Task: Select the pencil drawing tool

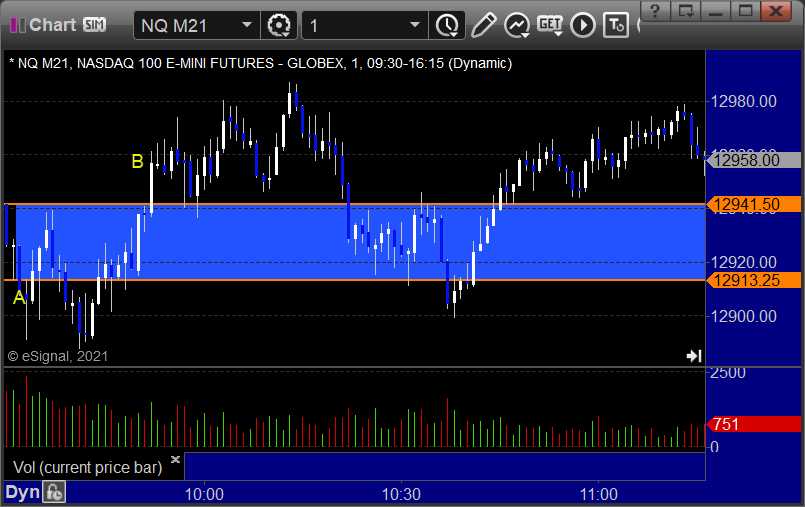Action: [x=483, y=25]
